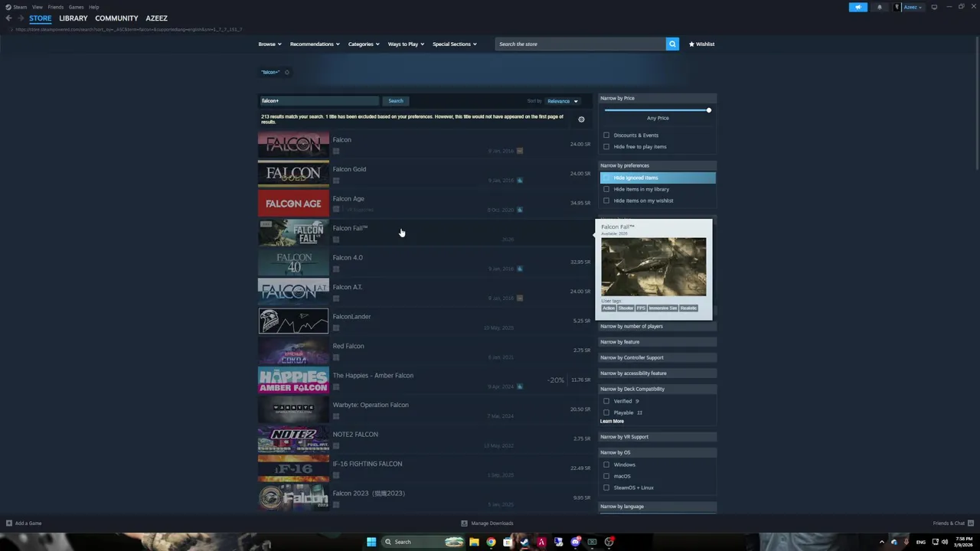Expand Narrow by accessibility feature
980x551 pixels.
(658, 373)
